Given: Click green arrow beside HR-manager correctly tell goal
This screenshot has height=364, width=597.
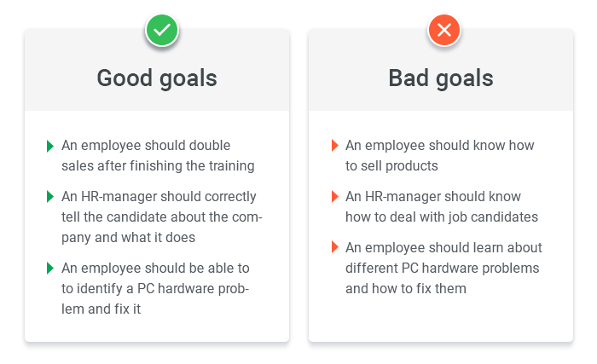Looking at the screenshot, I should tap(49, 197).
